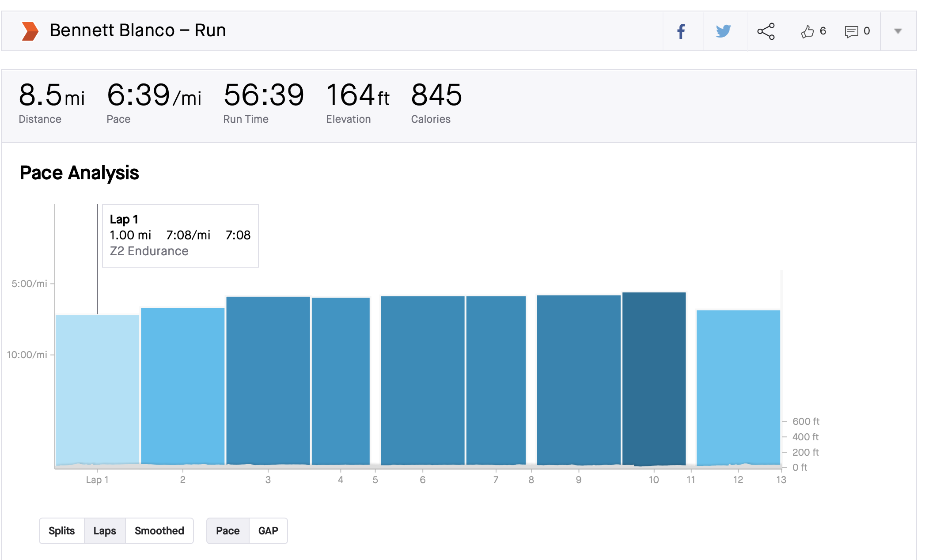925x560 pixels.
Task: Click the Lap 9 bar
Action: coord(578,380)
